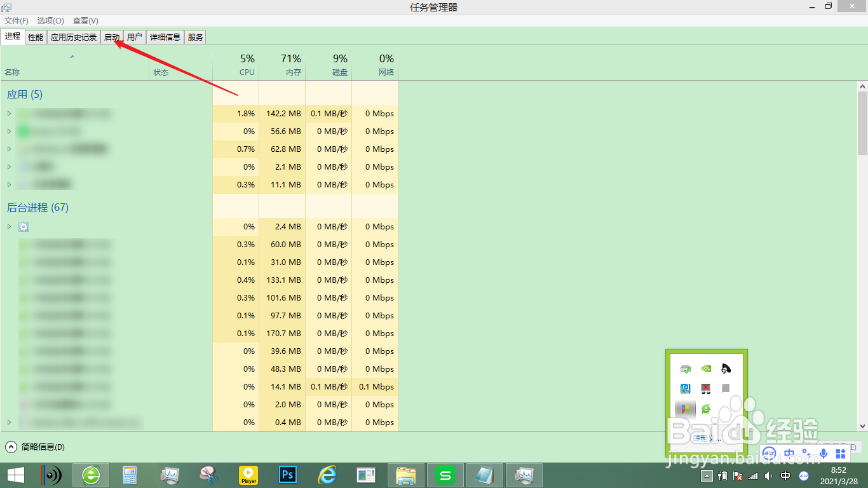This screenshot has height=488, width=868.
Task: Open the green 360 browser in taskbar
Action: point(92,475)
